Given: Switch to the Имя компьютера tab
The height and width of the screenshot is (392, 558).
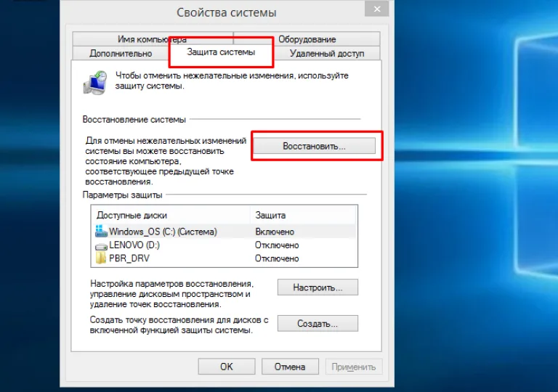Looking at the screenshot, I should (153, 38).
